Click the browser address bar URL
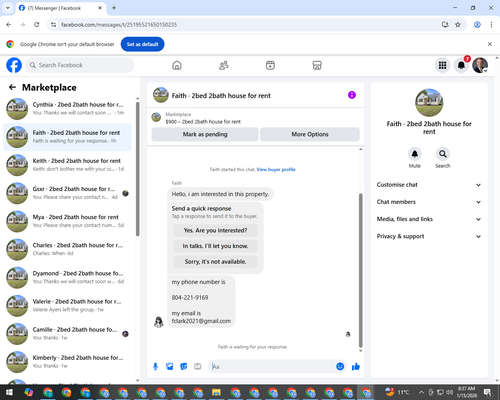500x400 pixels. tap(119, 25)
